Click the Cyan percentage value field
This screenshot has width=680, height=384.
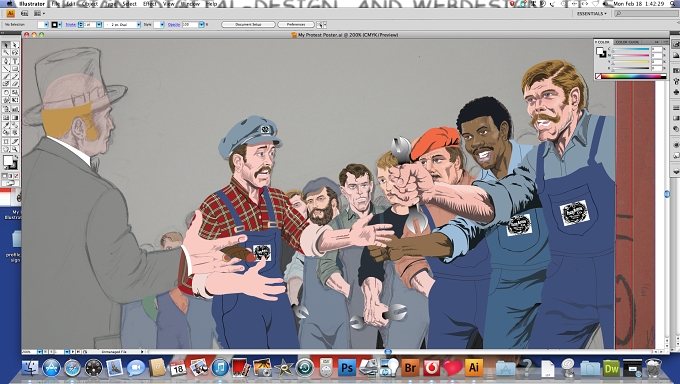(657, 49)
